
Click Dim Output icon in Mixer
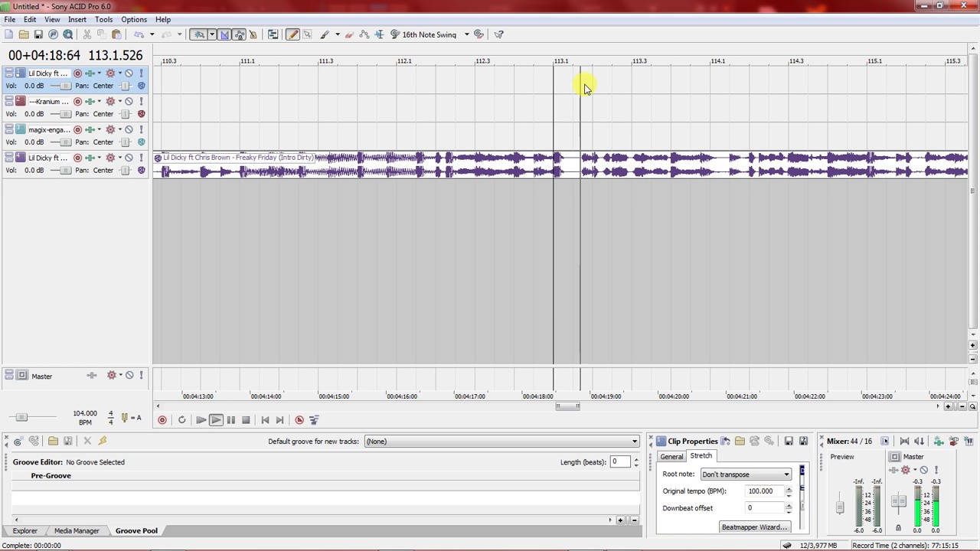point(920,441)
